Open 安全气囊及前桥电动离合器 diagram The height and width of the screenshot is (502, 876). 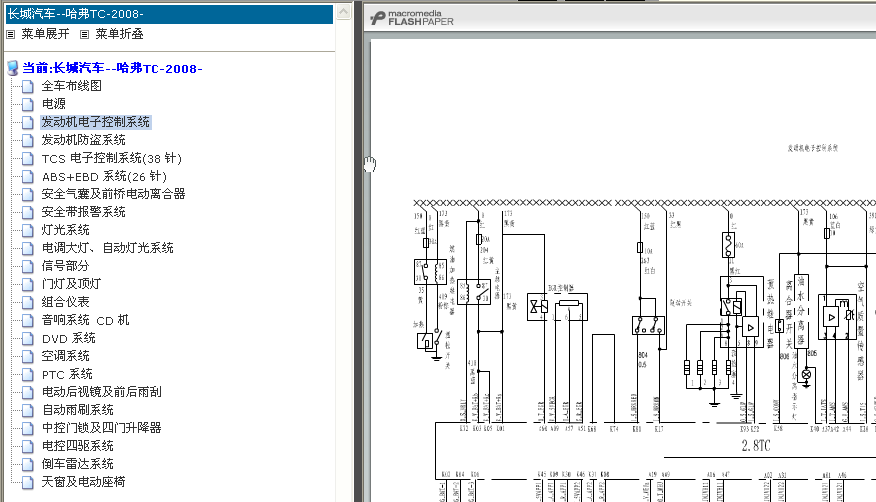coord(113,194)
